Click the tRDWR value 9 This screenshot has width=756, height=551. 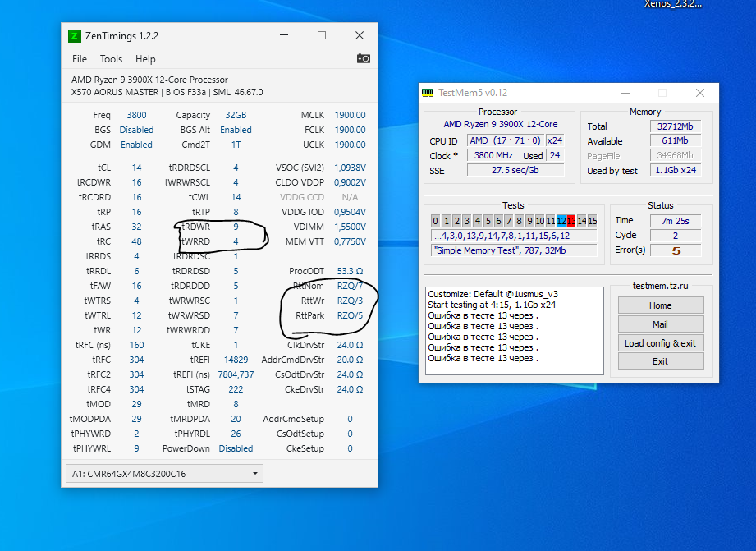236,227
